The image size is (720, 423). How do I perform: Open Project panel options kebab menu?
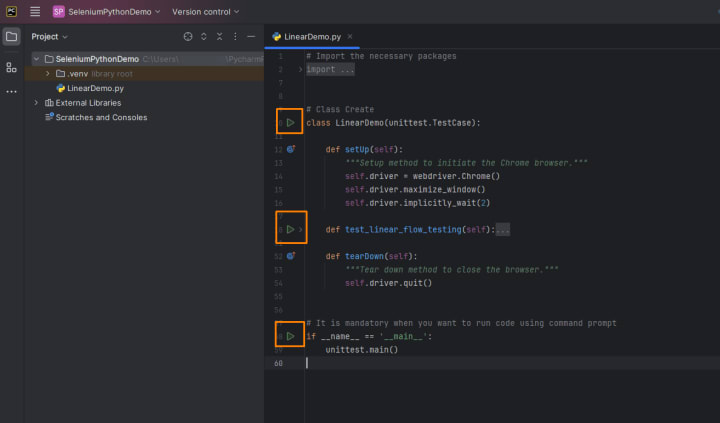pos(235,37)
